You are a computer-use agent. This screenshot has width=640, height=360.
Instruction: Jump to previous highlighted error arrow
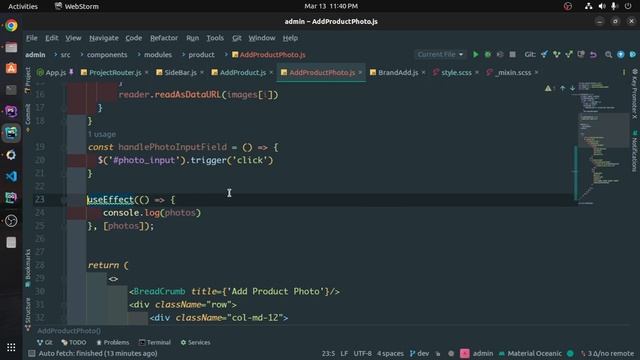point(562,88)
